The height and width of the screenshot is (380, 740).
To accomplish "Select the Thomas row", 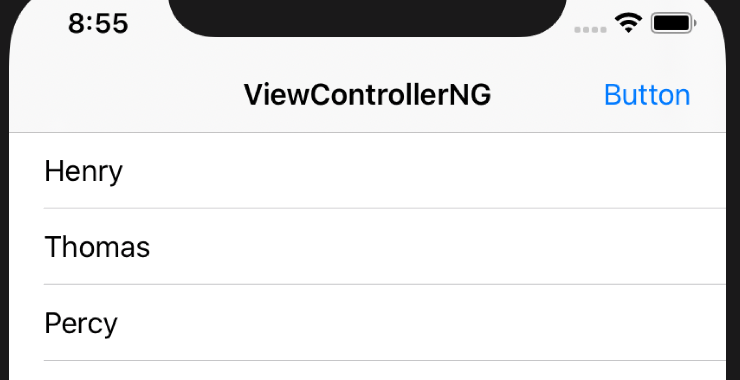I will pos(367,246).
